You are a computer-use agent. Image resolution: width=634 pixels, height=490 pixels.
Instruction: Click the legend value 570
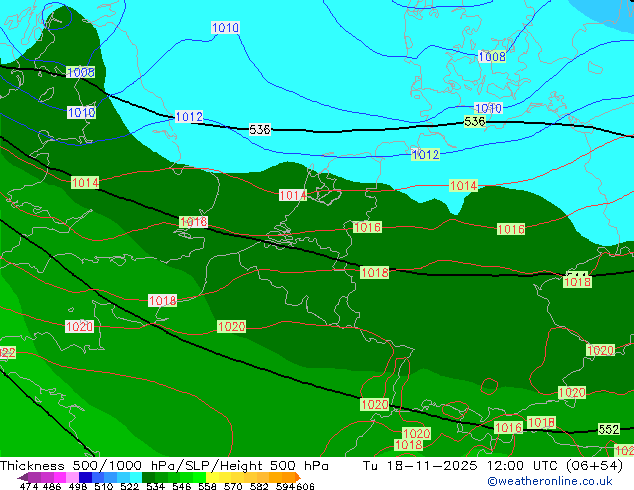click(233, 486)
